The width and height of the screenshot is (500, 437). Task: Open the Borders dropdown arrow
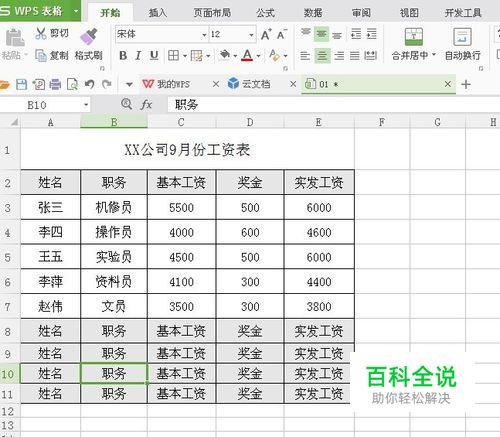[185, 56]
